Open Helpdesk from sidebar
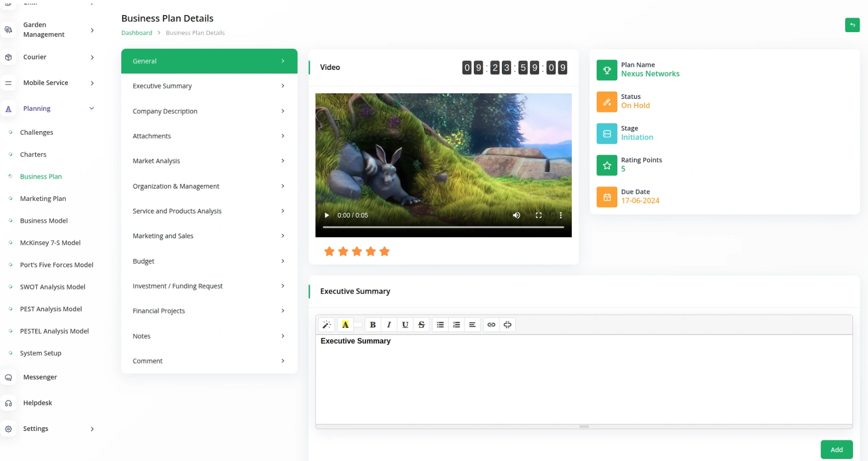This screenshot has height=461, width=868. coord(37,402)
